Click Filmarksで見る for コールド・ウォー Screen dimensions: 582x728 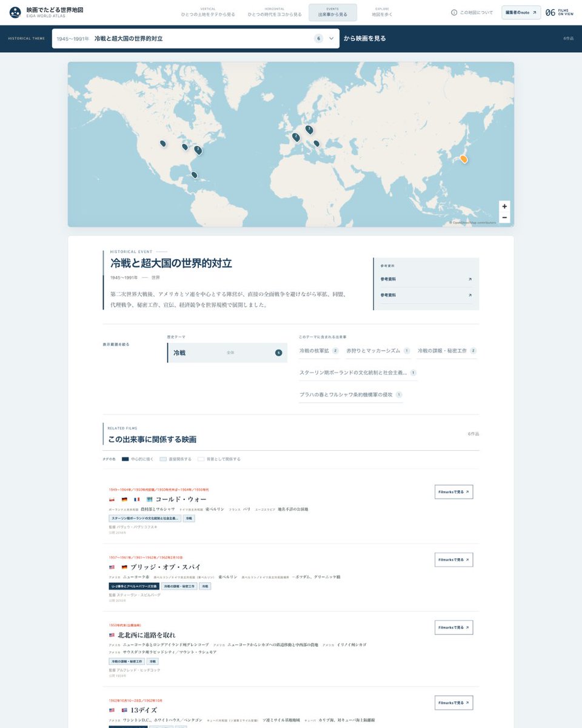453,492
